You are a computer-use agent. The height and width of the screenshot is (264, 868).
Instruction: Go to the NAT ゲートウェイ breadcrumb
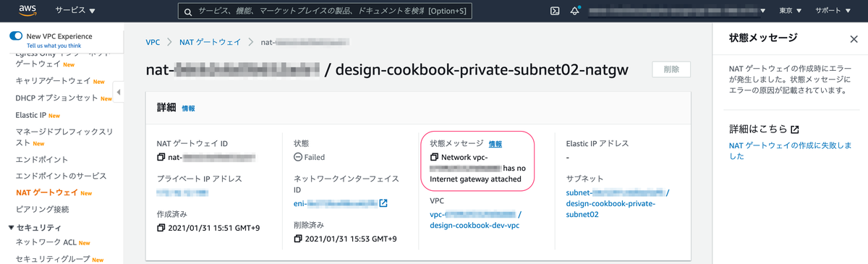coord(210,42)
